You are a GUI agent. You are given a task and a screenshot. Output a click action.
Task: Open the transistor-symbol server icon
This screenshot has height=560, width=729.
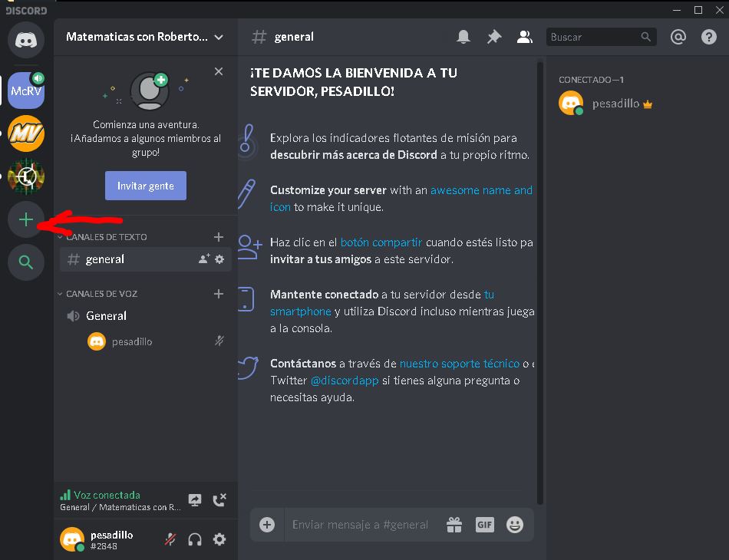26,176
